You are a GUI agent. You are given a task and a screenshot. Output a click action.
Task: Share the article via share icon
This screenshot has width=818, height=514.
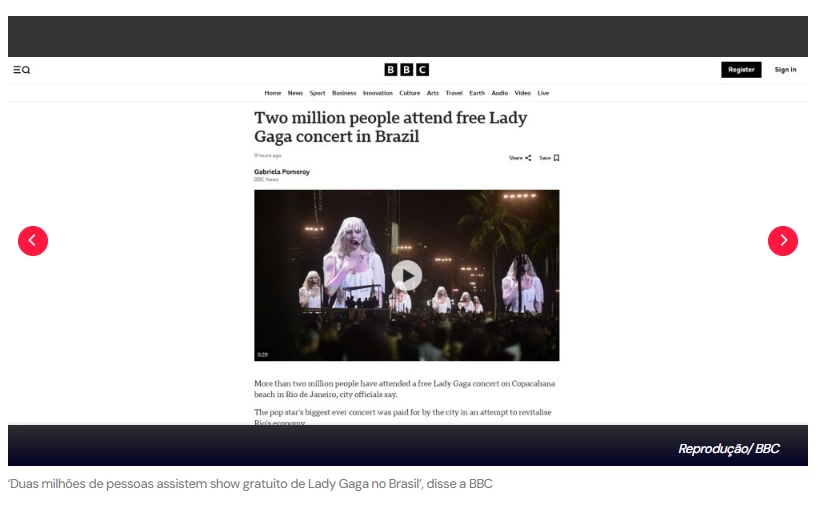pyautogui.click(x=520, y=158)
